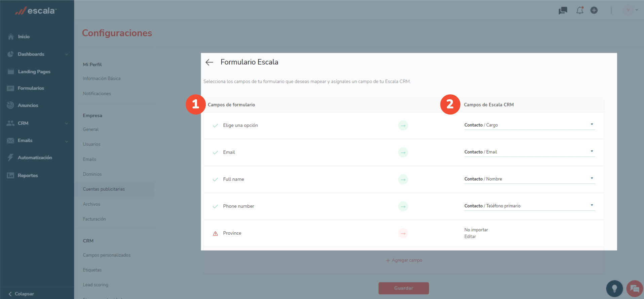
Task: Click the arrow icon in Elige una opción row
Action: click(403, 126)
